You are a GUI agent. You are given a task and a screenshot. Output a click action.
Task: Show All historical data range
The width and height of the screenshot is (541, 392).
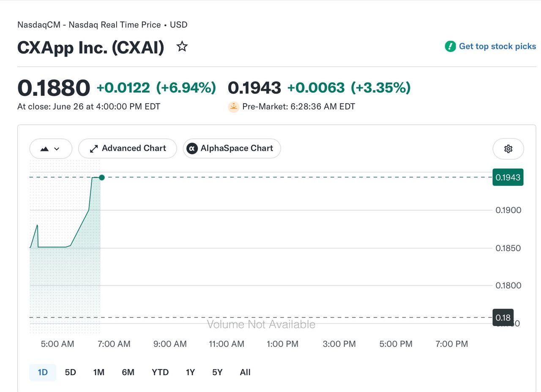(x=245, y=373)
